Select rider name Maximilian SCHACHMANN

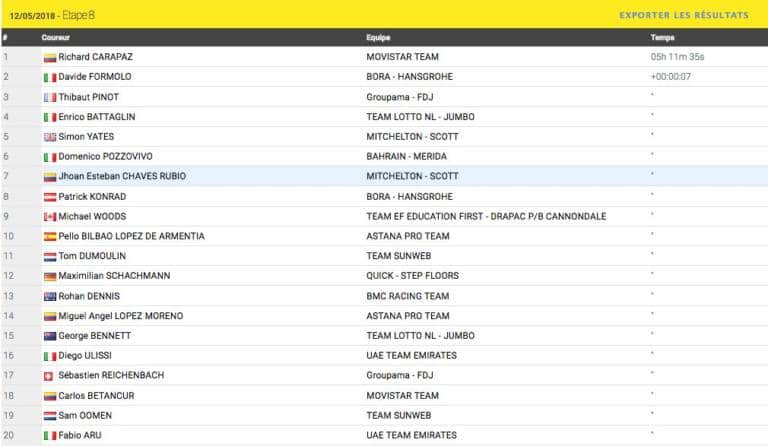coord(114,276)
